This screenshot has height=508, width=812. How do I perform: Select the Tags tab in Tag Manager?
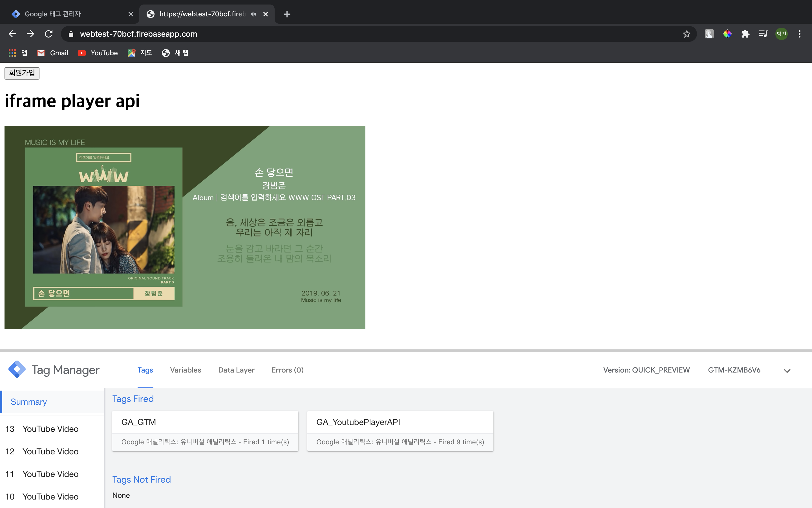point(145,370)
